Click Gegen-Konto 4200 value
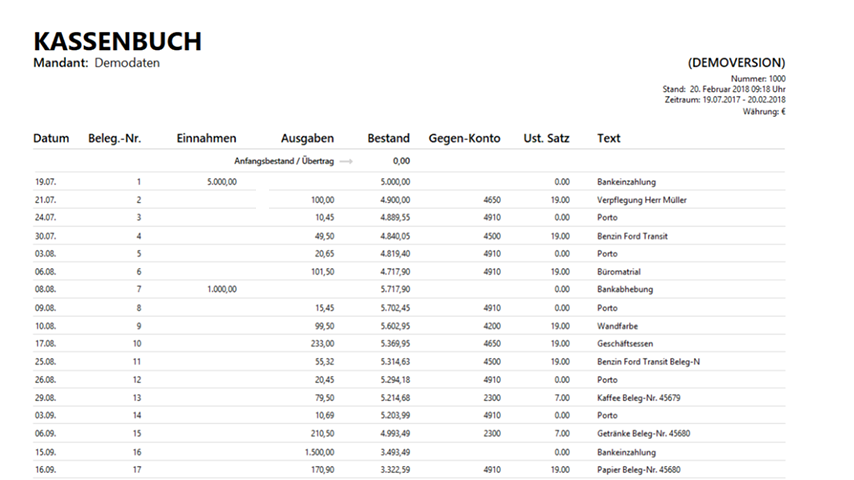Screen dimensions: 854x480 [492, 326]
